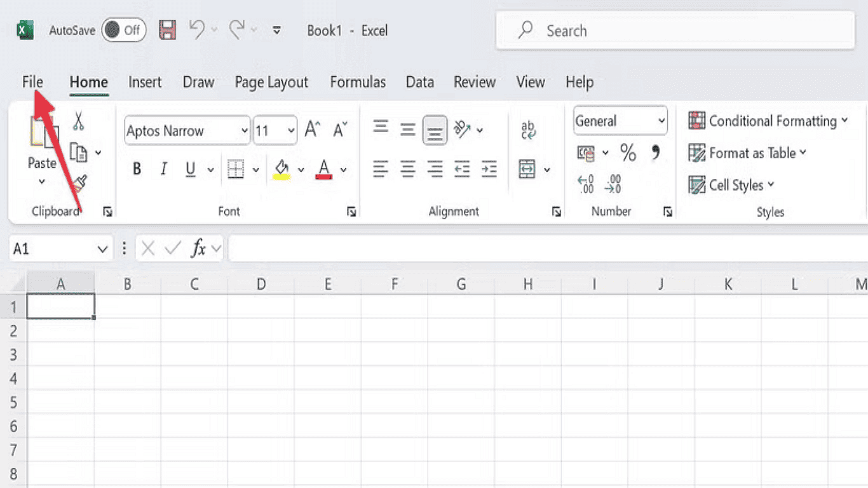Click the Comma Style icon
This screenshot has height=488, width=868.
[x=656, y=152]
